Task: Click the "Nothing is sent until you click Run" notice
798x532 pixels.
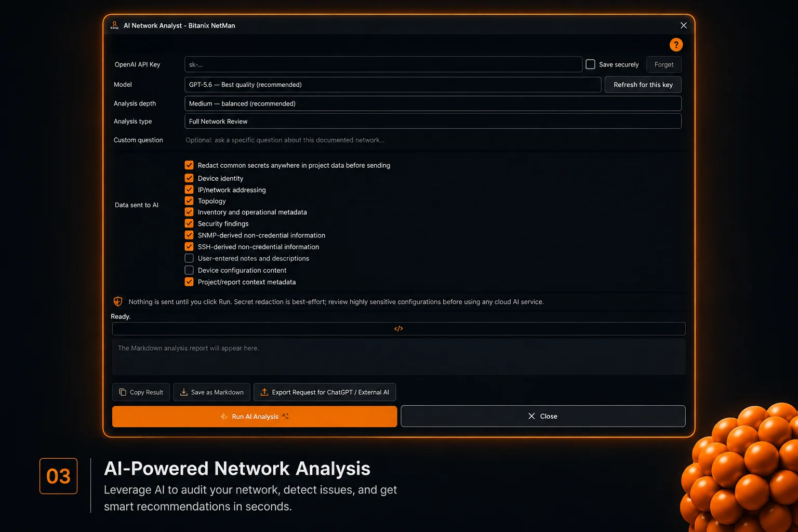Action: (x=336, y=302)
